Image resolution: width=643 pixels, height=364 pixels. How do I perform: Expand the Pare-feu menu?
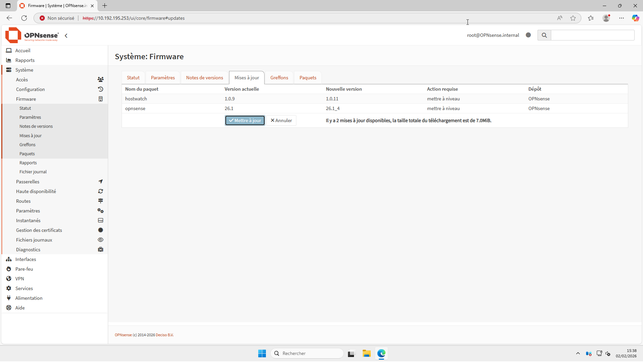[x=24, y=269]
